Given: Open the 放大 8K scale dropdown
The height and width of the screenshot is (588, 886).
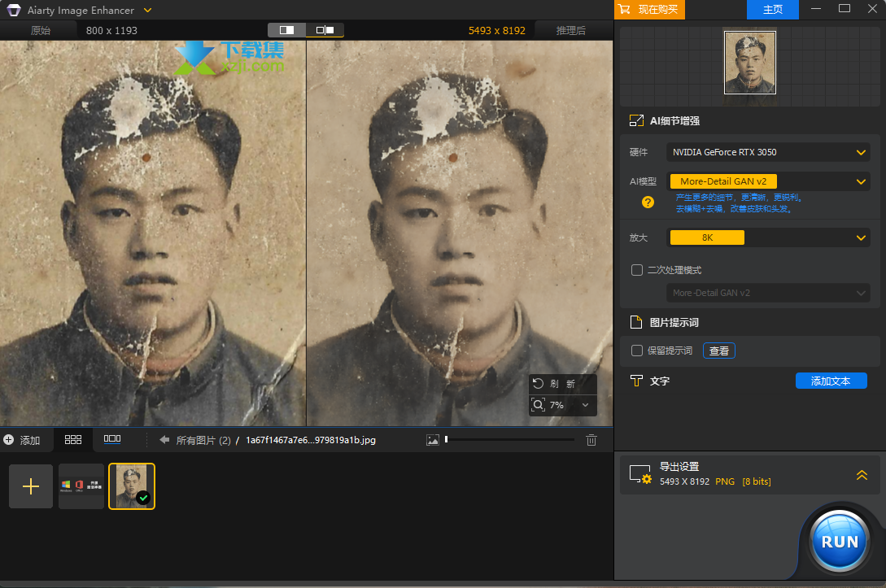Looking at the screenshot, I should 769,237.
